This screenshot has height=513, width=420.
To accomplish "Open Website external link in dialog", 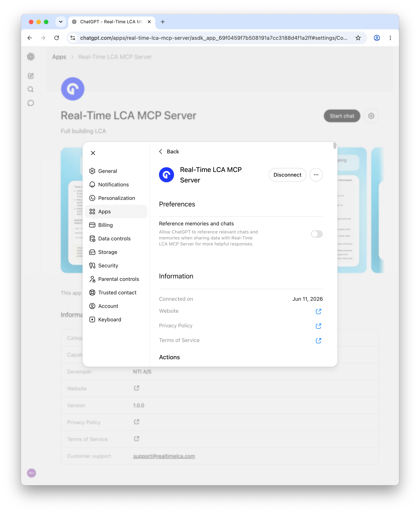I will 318,311.
